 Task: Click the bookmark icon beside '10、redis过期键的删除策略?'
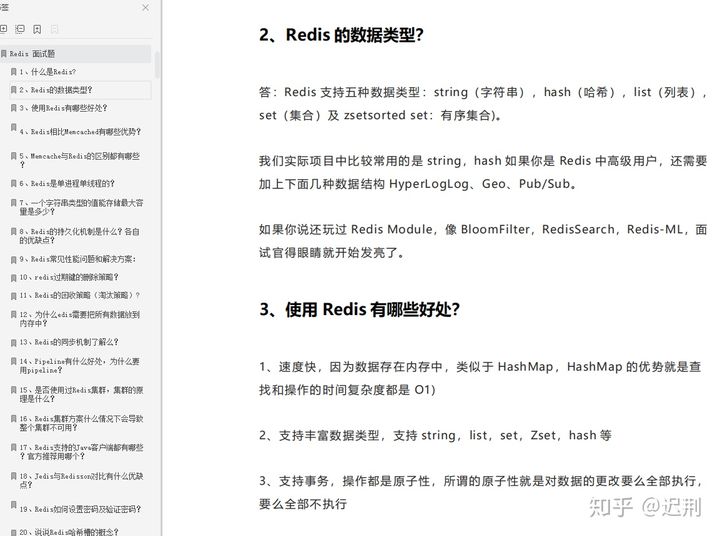tap(14, 277)
